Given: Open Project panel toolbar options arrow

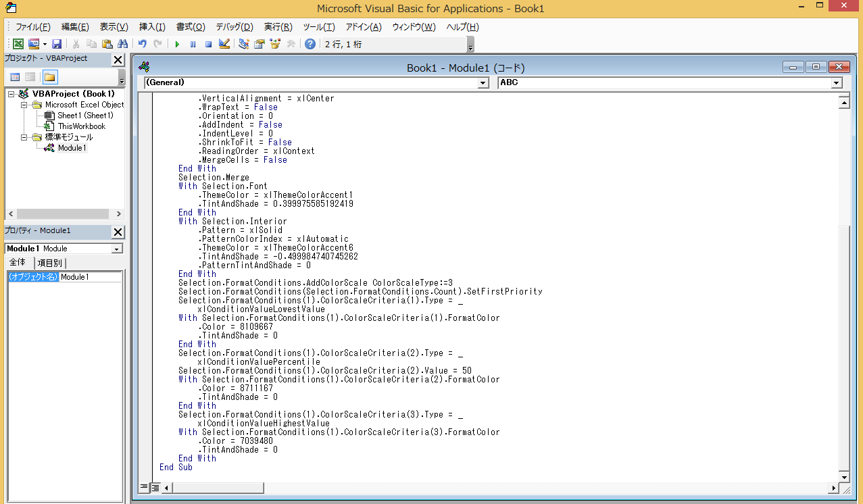Looking at the screenshot, I should point(122,78).
